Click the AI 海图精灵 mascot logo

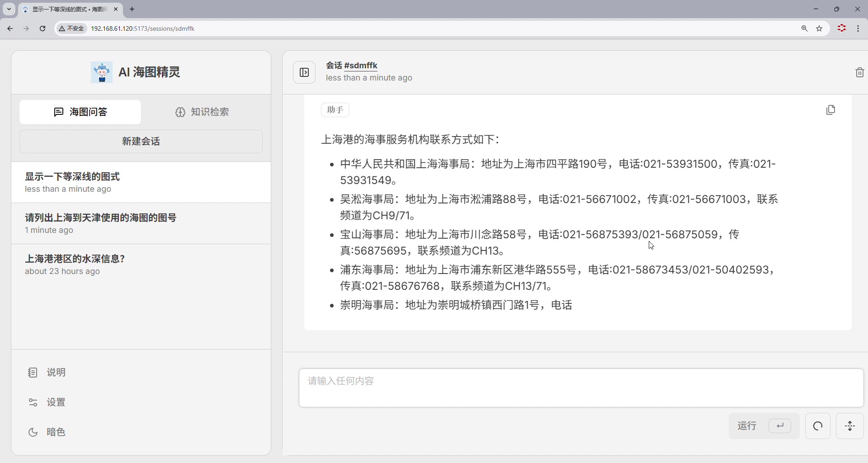pyautogui.click(x=102, y=72)
